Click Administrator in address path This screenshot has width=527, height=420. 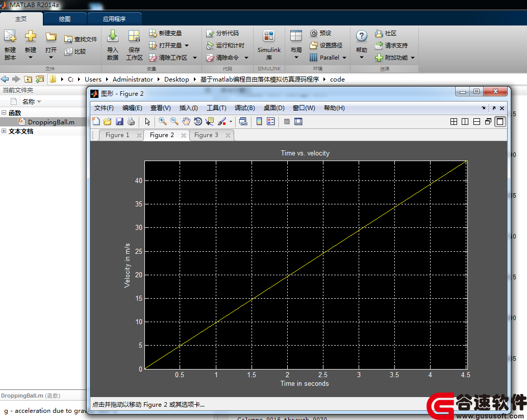click(x=133, y=79)
